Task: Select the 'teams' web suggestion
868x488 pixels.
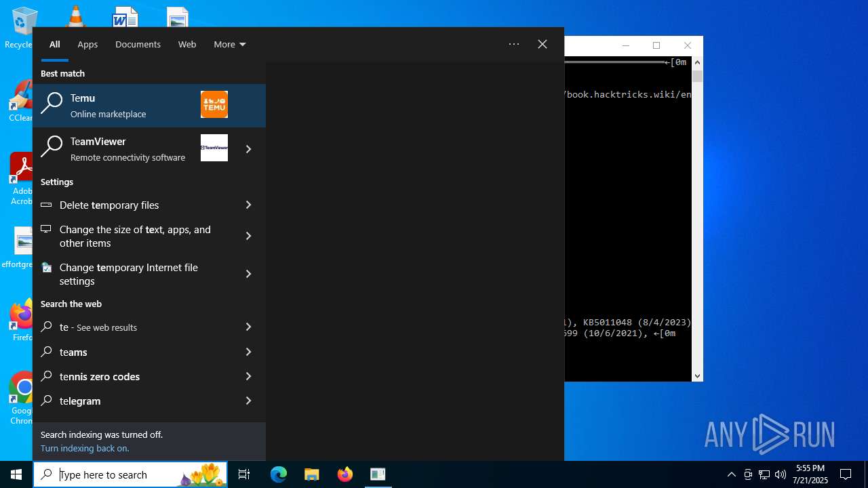Action: (x=132, y=352)
